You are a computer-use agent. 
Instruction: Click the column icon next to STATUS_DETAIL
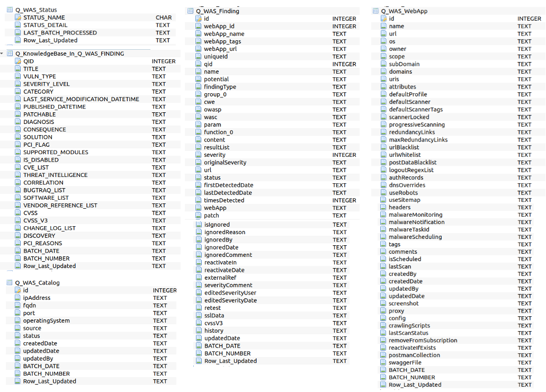[18, 25]
